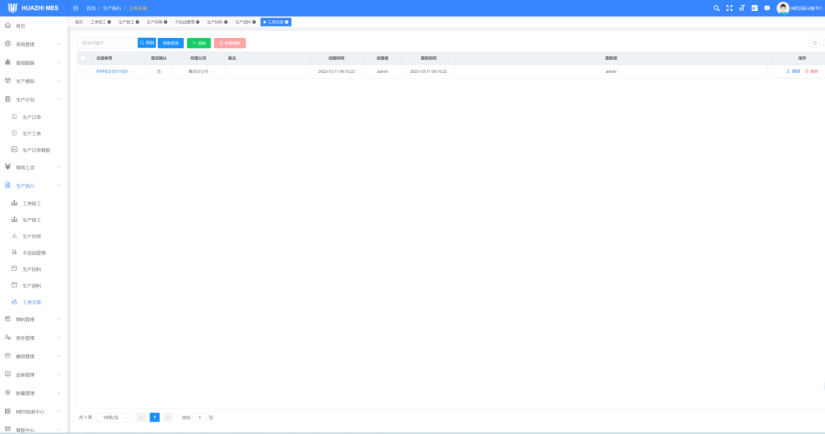825x434 pixels.
Task: Click the user avatar in header
Action: click(783, 8)
